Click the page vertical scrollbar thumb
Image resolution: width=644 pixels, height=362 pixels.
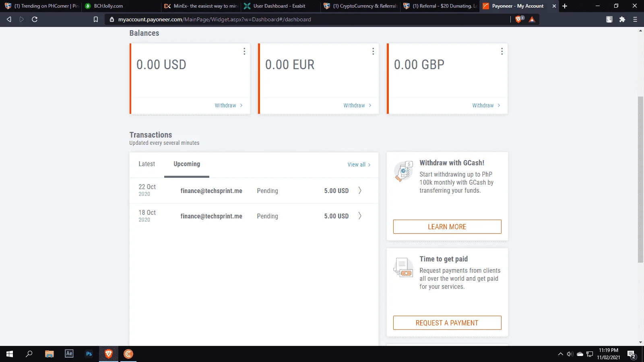tap(640, 179)
